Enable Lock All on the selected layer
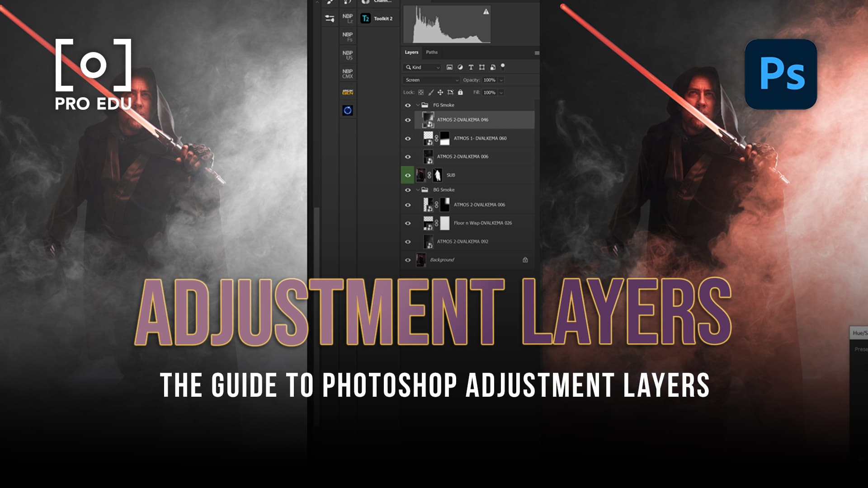868x488 pixels. point(461,92)
